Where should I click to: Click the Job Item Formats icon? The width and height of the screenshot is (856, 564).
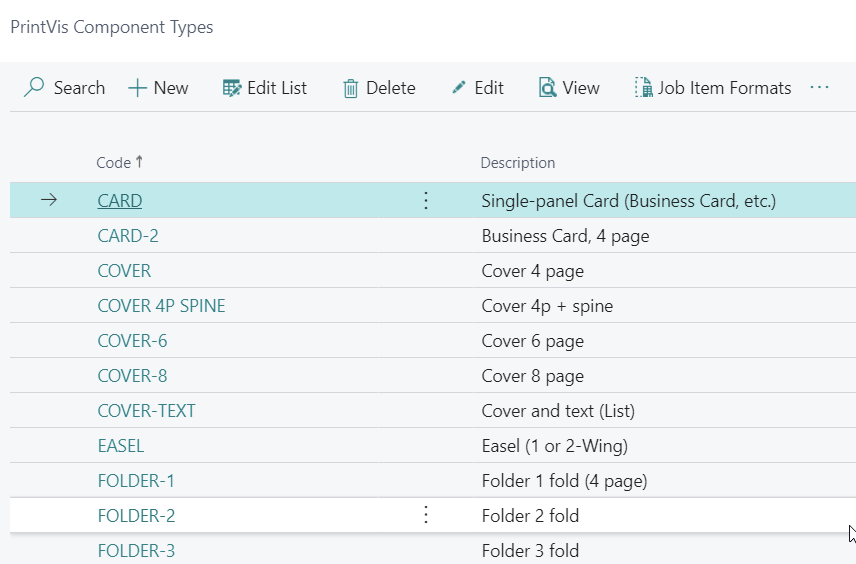click(644, 87)
